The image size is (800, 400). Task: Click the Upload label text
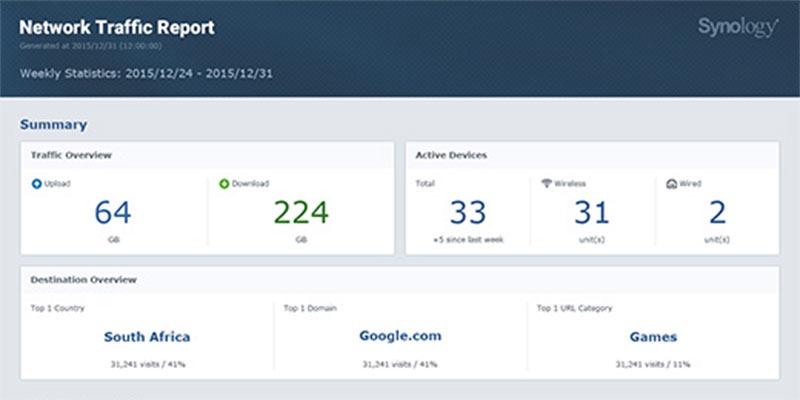(57, 184)
